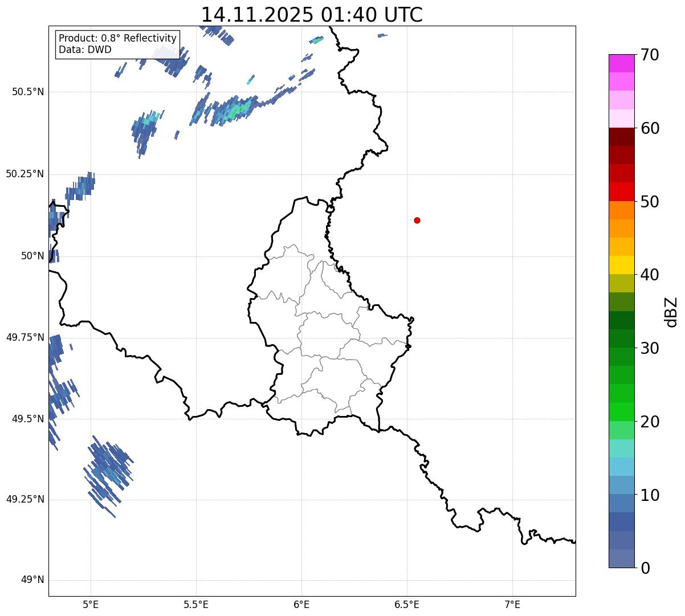
Task: Click the 'dBZ' colorbar label
Action: click(671, 311)
